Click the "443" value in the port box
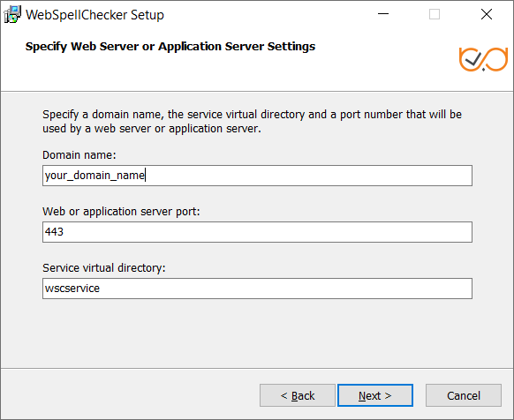This screenshot has height=420, width=514. click(x=54, y=232)
